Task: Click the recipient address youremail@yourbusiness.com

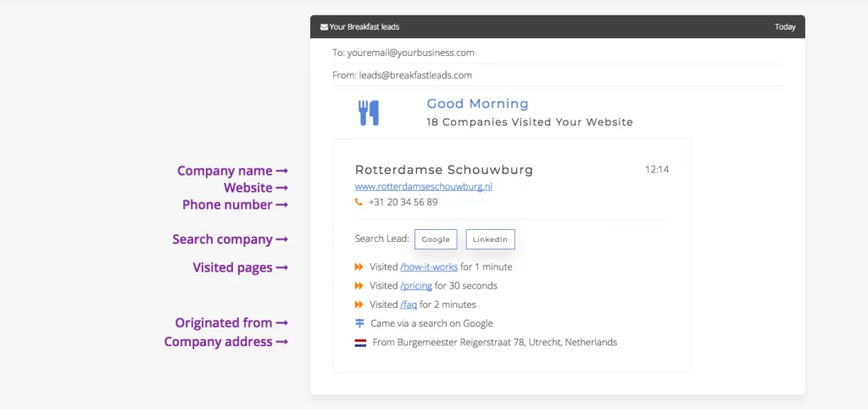Action: click(410, 53)
